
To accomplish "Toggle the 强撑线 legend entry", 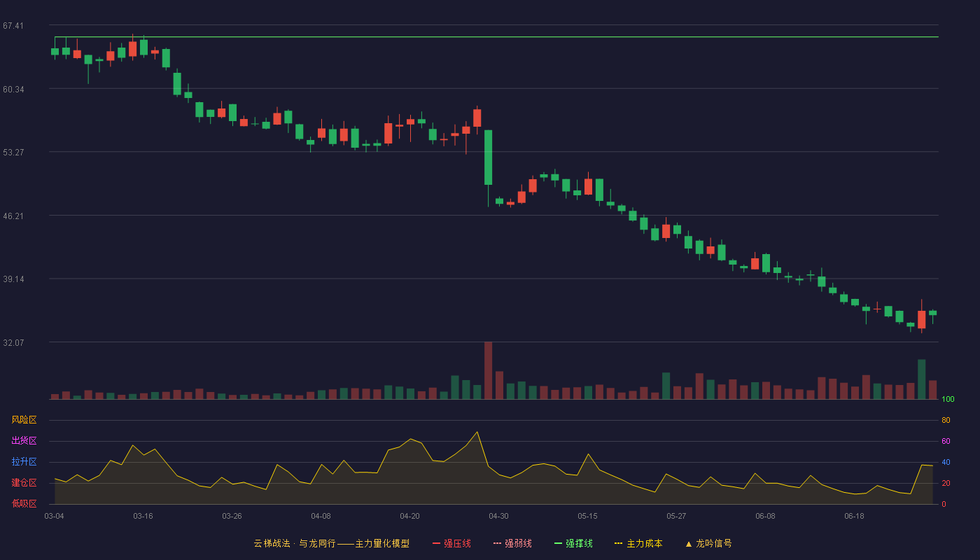I will tap(573, 543).
